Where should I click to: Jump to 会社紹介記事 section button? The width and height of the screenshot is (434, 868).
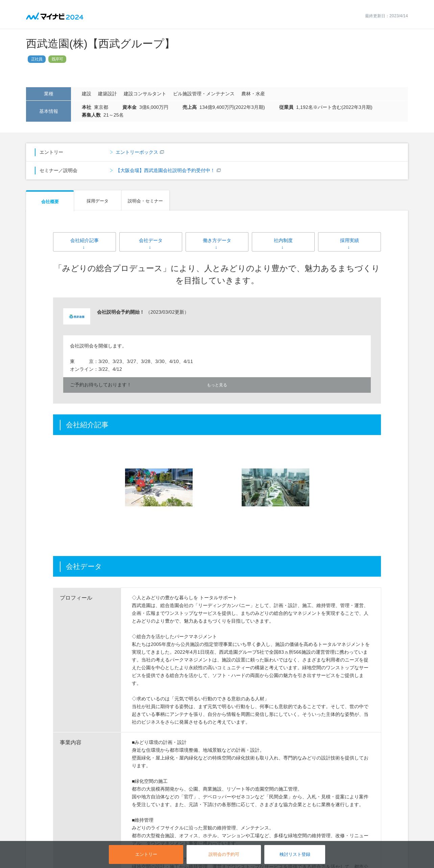point(85,242)
